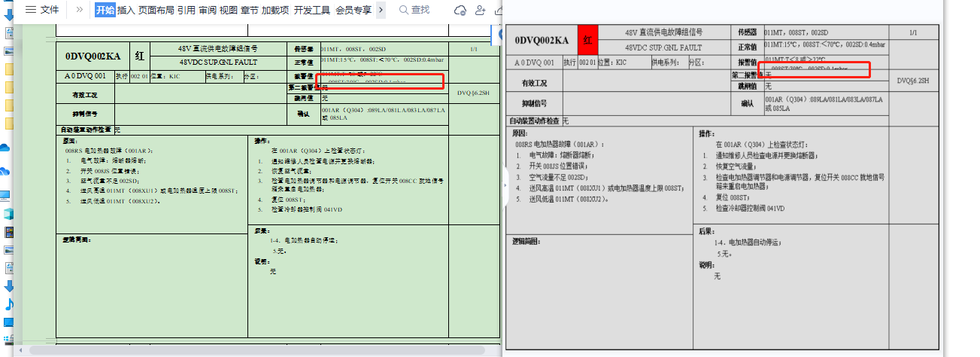Screen dimensions: 980x357
Task: Expand the quick access double-chevron
Action: [80, 10]
